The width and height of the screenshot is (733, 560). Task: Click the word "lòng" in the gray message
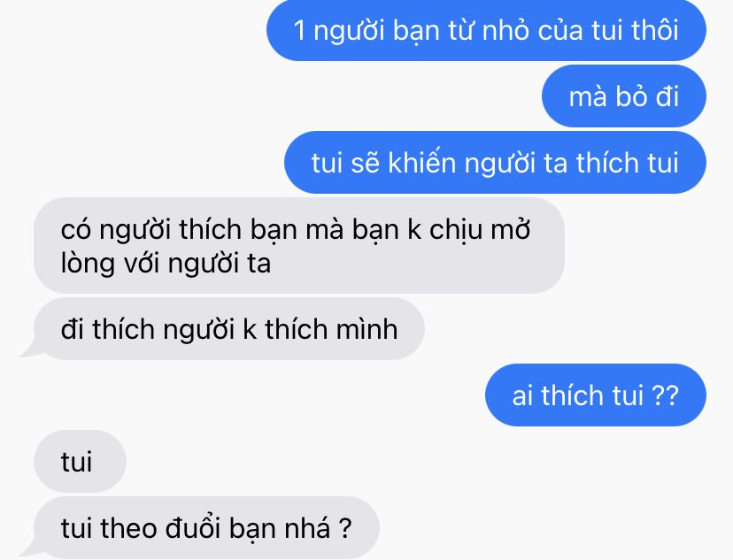[x=88, y=264]
